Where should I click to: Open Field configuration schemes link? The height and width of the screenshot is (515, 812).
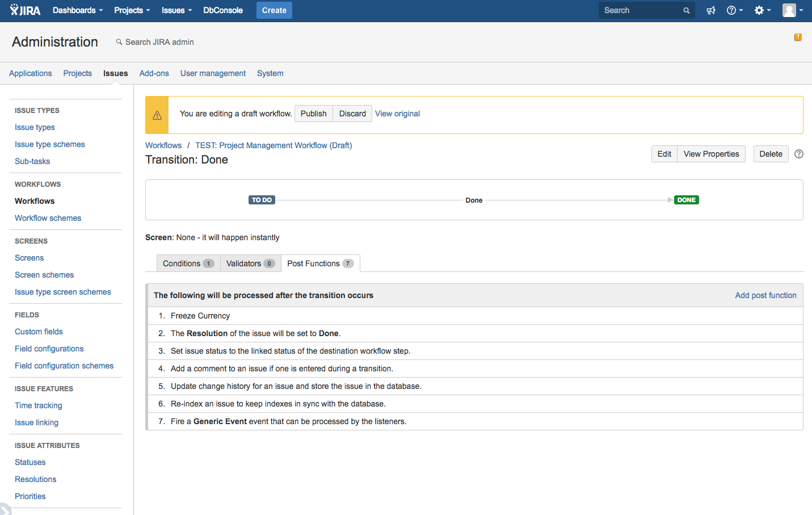[64, 366]
